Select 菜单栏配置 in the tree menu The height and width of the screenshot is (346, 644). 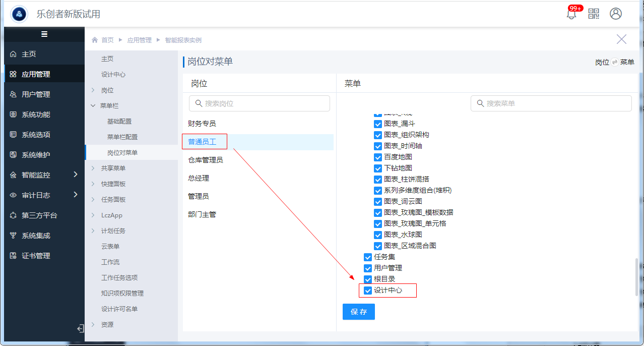tap(122, 137)
